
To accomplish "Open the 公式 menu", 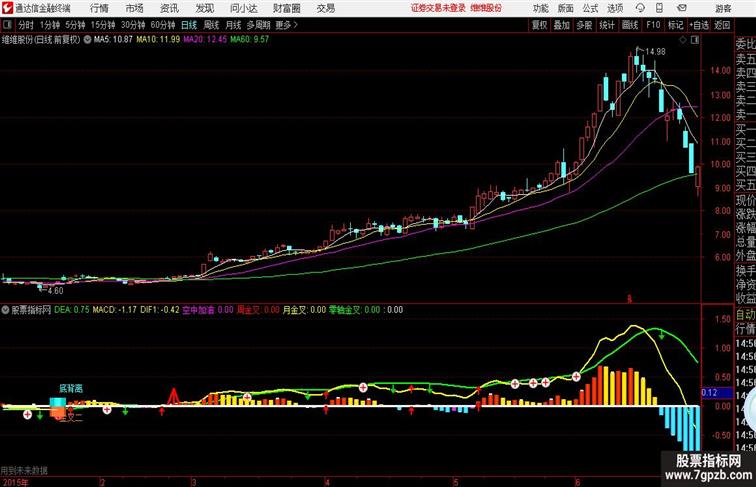I will (590, 8).
